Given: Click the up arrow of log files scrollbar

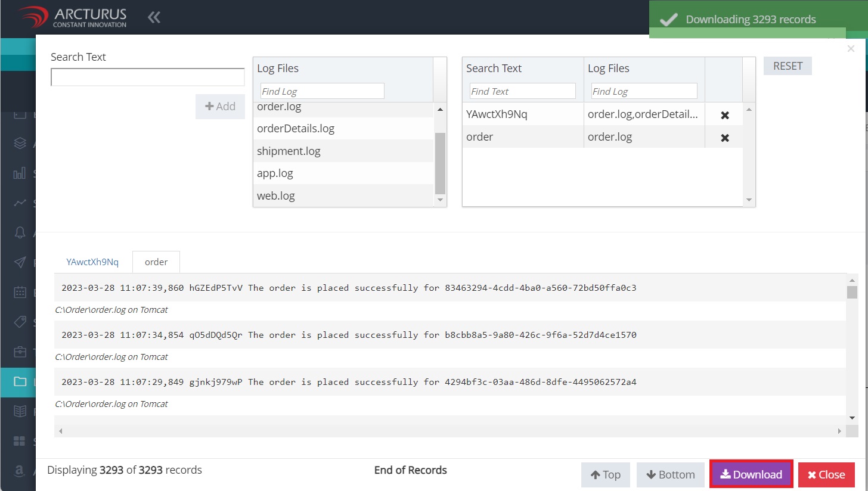Looking at the screenshot, I should click(441, 109).
